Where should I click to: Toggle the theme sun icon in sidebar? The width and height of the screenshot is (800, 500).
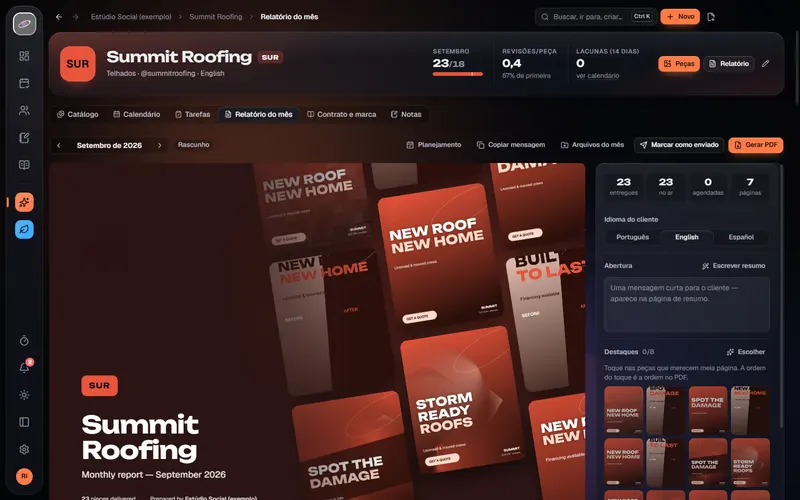click(24, 395)
